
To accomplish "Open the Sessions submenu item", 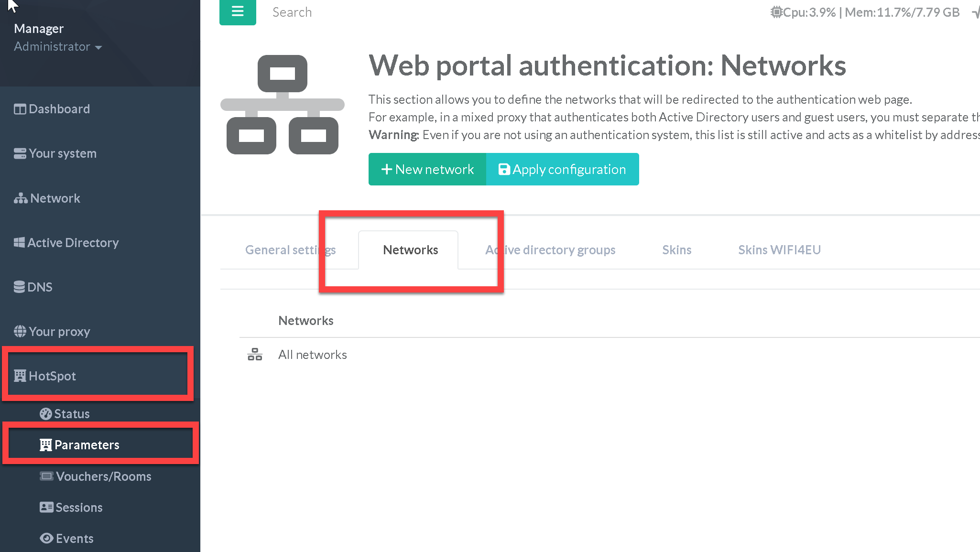I will (79, 508).
